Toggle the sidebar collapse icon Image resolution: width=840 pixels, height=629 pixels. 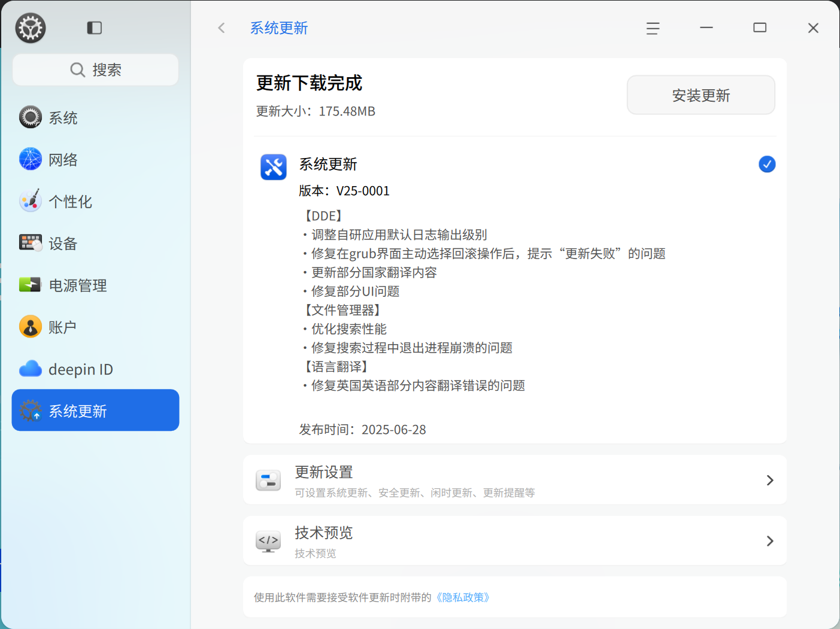coord(95,28)
